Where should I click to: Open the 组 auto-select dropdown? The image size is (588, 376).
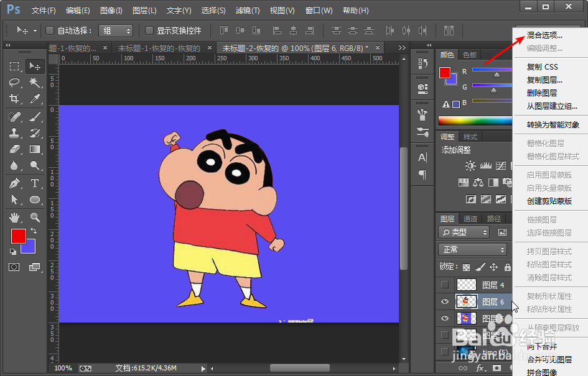[x=116, y=30]
